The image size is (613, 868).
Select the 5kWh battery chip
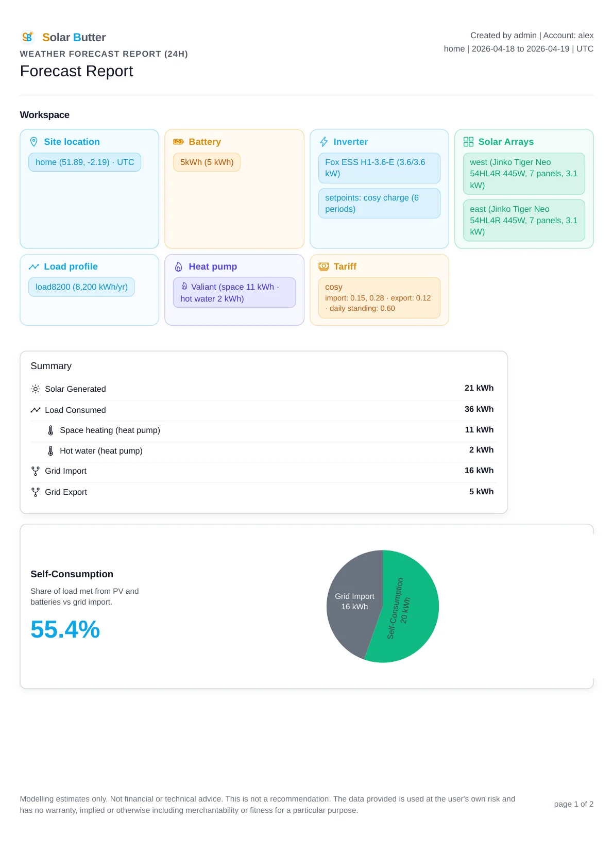click(x=207, y=162)
